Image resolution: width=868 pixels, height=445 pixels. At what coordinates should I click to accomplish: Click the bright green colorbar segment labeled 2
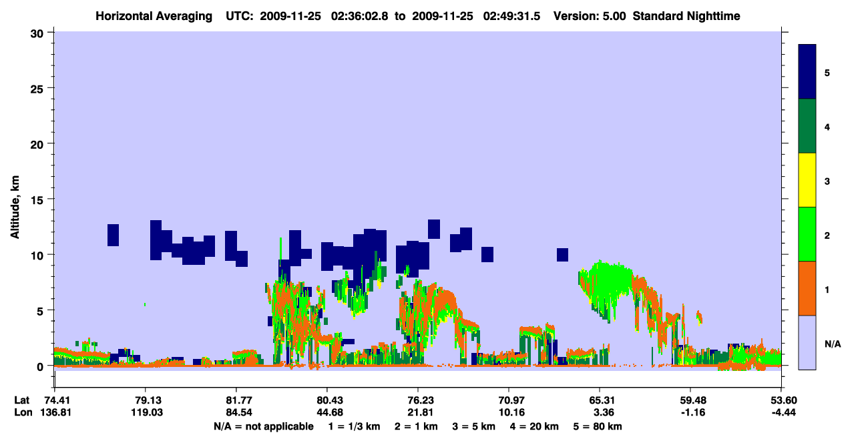807,234
